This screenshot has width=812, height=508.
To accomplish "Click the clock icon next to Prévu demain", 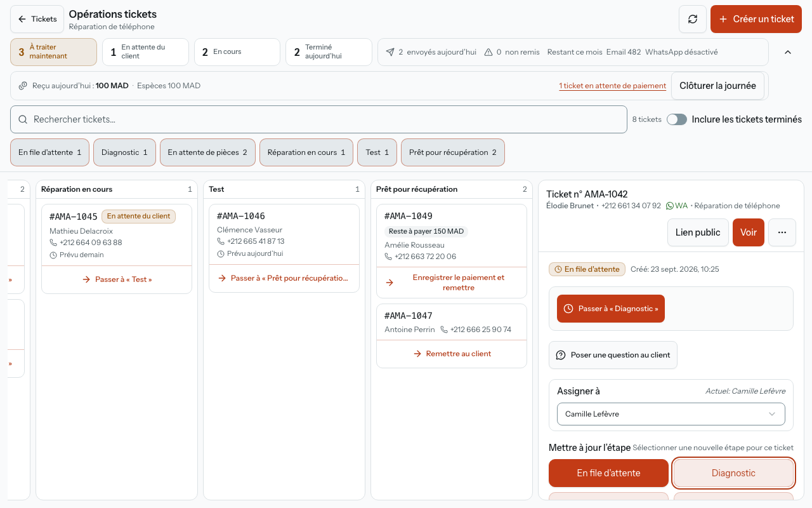I will click(53, 255).
